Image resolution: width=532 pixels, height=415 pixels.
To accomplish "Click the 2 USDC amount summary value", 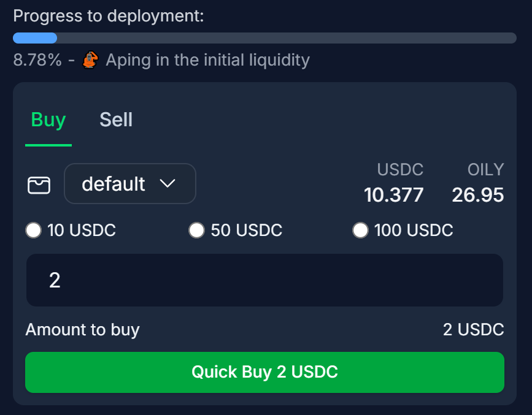I will [473, 330].
